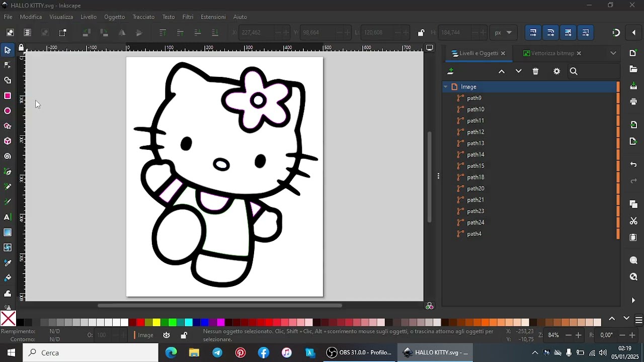644x362 pixels.
Task: Toggle move gradients with objects
Action: point(568,33)
